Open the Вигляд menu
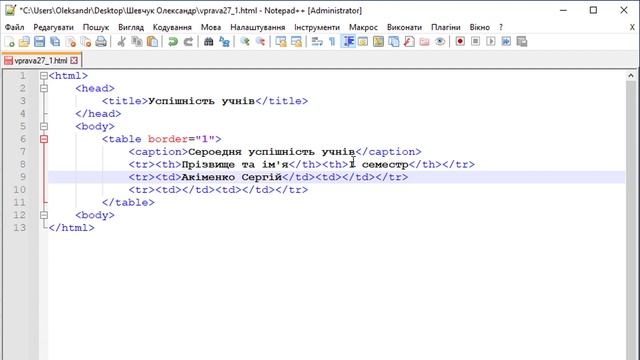This screenshot has width=640, height=360. 131,27
